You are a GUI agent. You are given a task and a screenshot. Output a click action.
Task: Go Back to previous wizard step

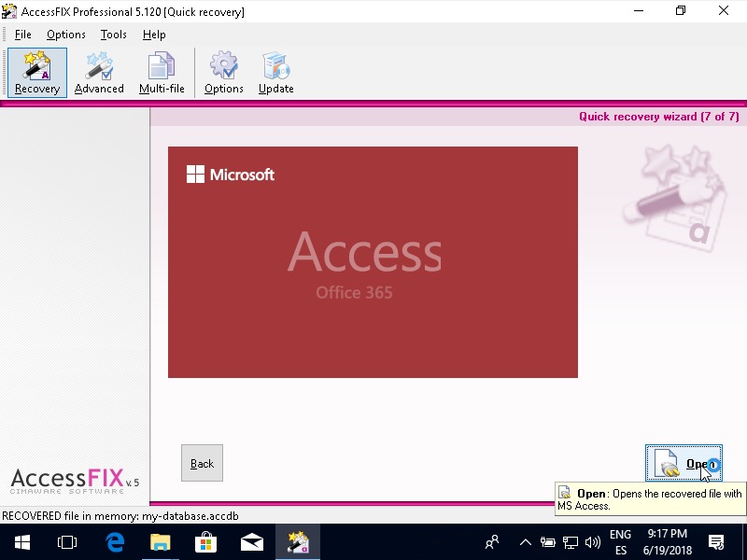[x=202, y=463]
